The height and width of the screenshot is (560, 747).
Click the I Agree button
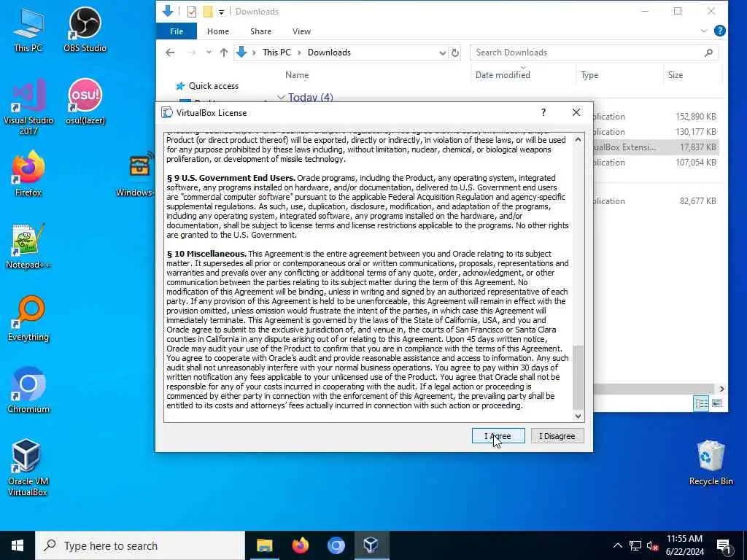coord(498,436)
